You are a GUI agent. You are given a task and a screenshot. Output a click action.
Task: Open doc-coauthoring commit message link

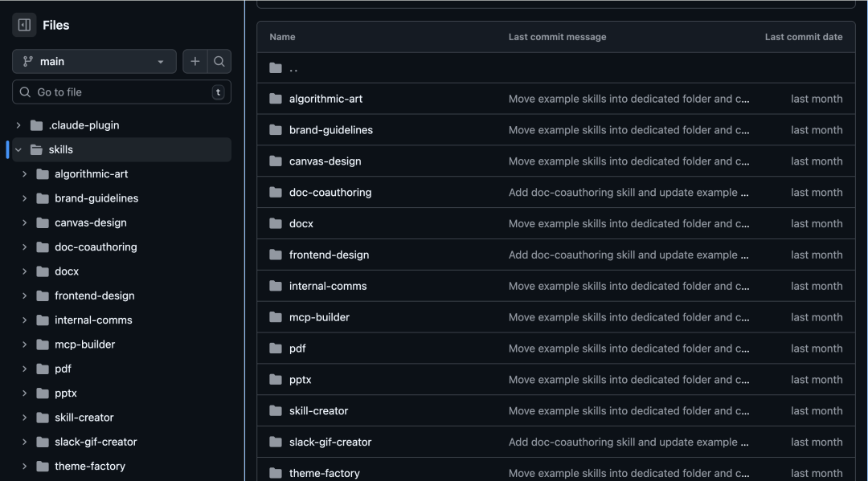coord(628,193)
